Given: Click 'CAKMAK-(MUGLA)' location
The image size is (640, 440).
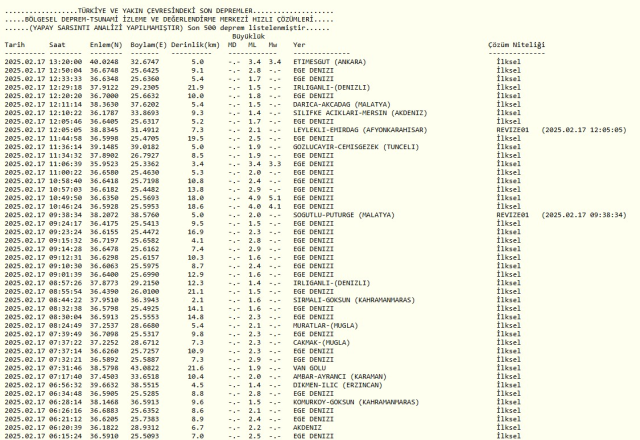Looking at the screenshot, I should 321,342.
